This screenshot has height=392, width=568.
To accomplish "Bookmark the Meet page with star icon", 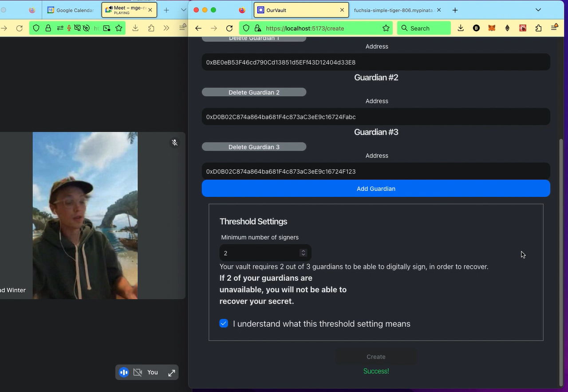I will (119, 28).
